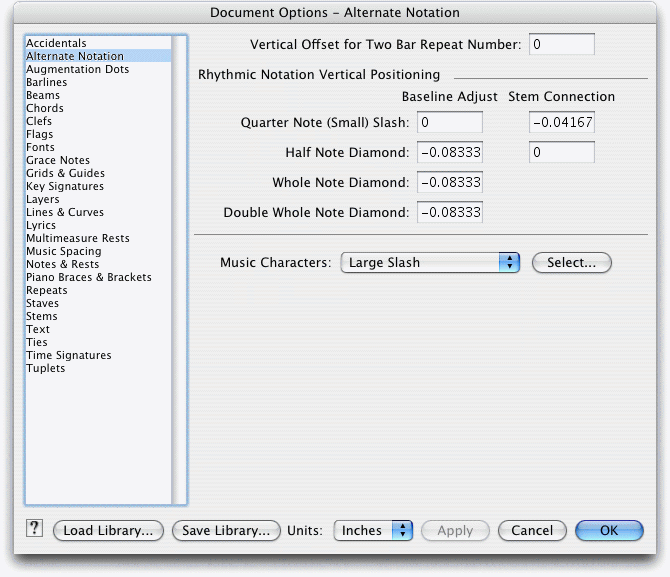Choose Staves category
Image resolution: width=670 pixels, height=577 pixels.
click(98, 303)
